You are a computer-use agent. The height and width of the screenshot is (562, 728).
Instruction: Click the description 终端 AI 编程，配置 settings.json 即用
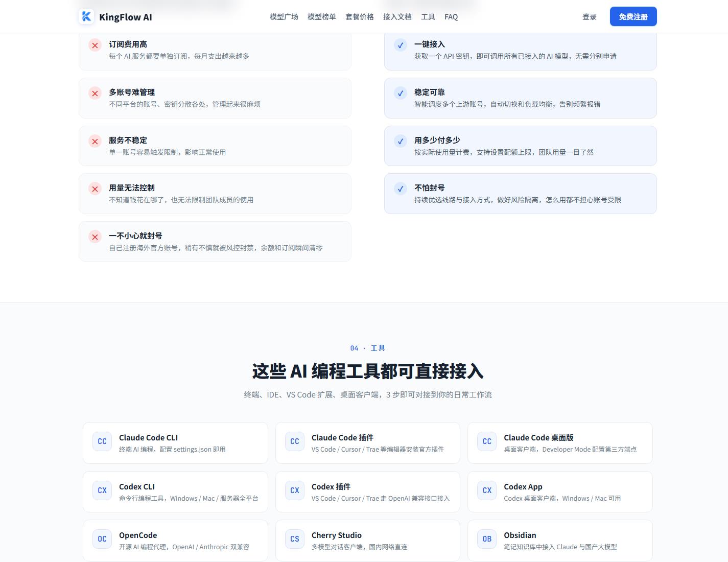click(x=172, y=450)
